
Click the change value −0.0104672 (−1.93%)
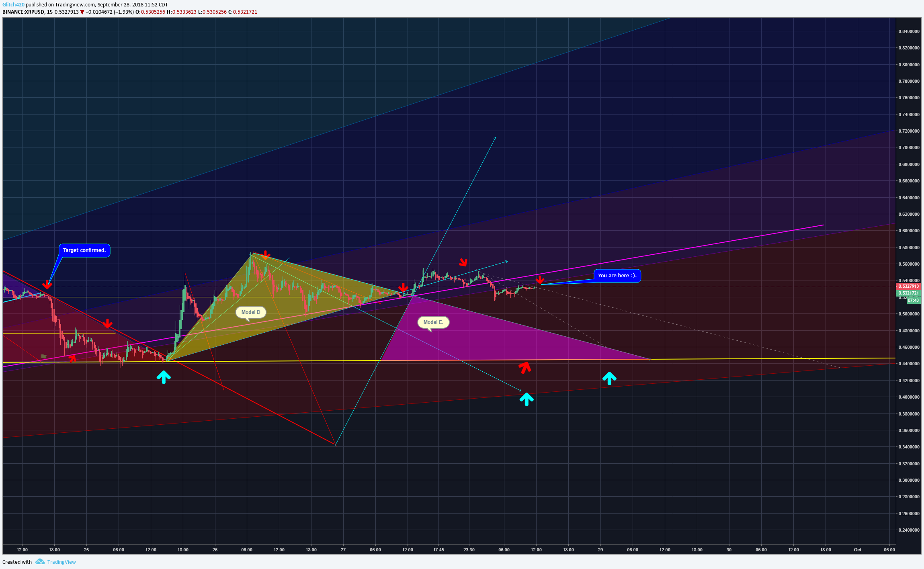point(109,12)
